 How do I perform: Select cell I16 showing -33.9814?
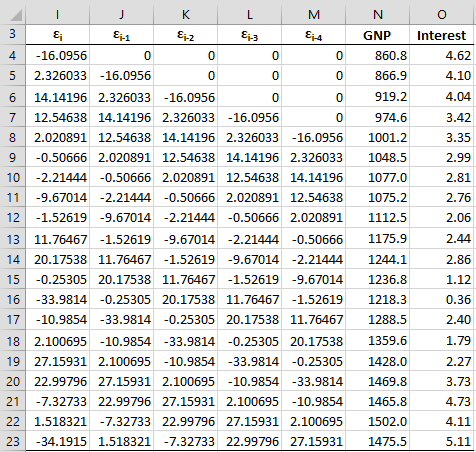(x=57, y=299)
